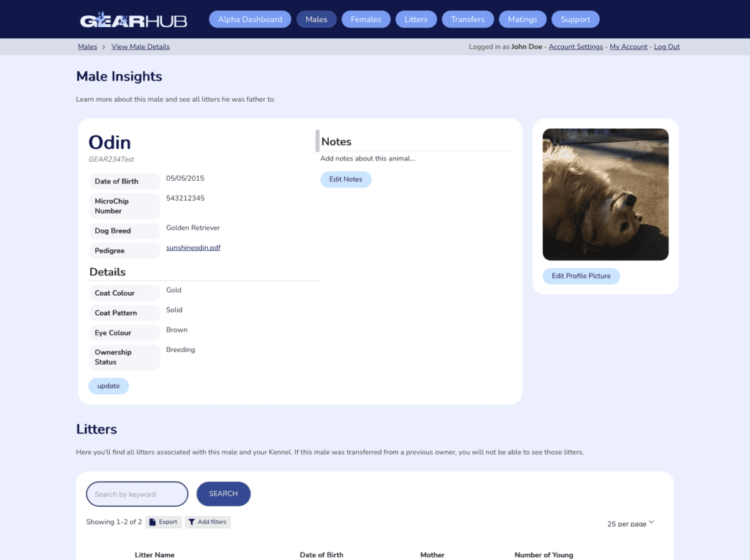
Task: Open the Litters navigation tab
Action: [x=416, y=20]
